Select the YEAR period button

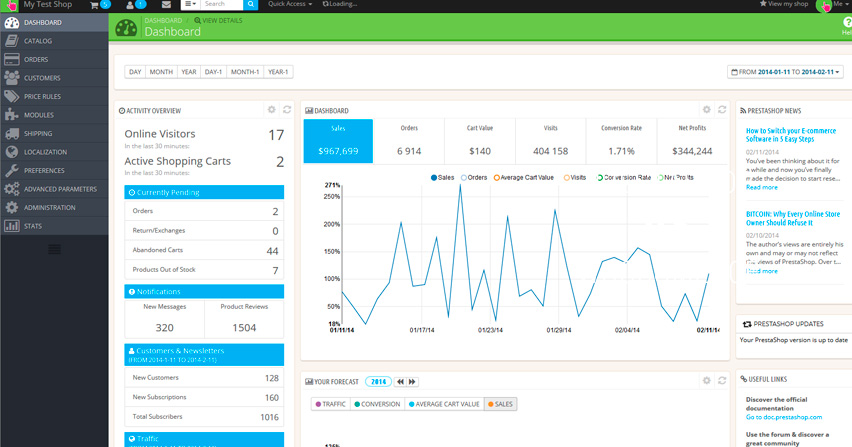189,72
